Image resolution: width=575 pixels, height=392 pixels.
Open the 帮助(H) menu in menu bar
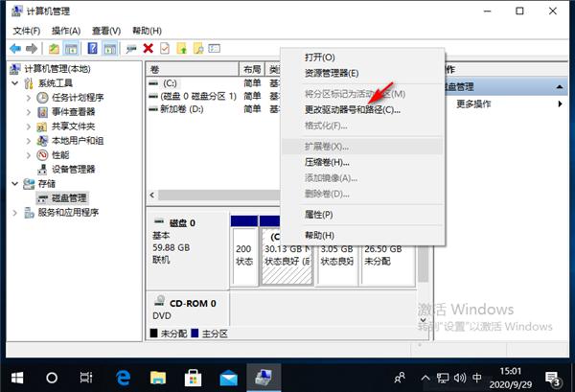click(147, 31)
